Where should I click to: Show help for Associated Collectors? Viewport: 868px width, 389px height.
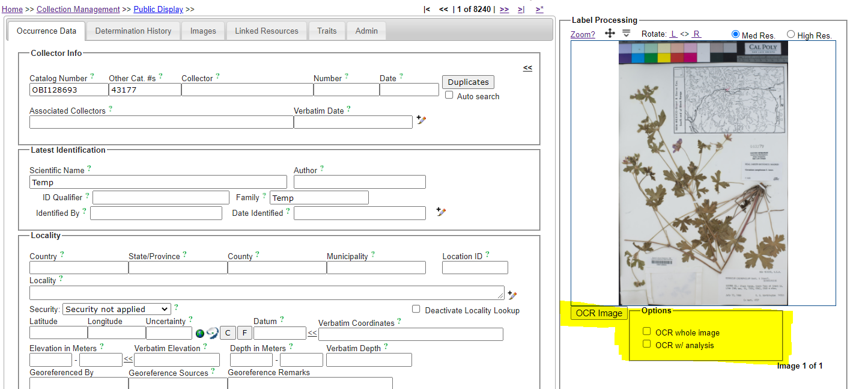click(110, 109)
